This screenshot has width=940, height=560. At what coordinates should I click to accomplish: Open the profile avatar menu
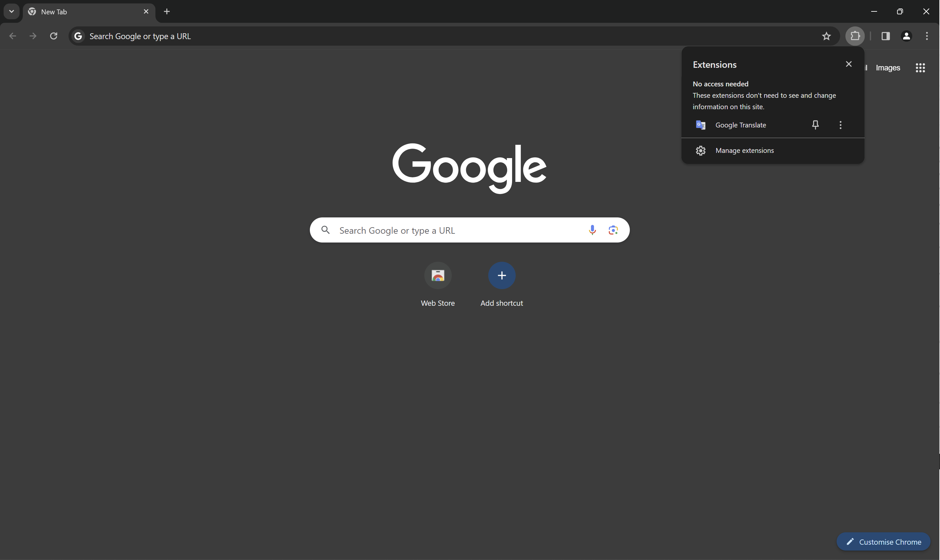(x=906, y=36)
